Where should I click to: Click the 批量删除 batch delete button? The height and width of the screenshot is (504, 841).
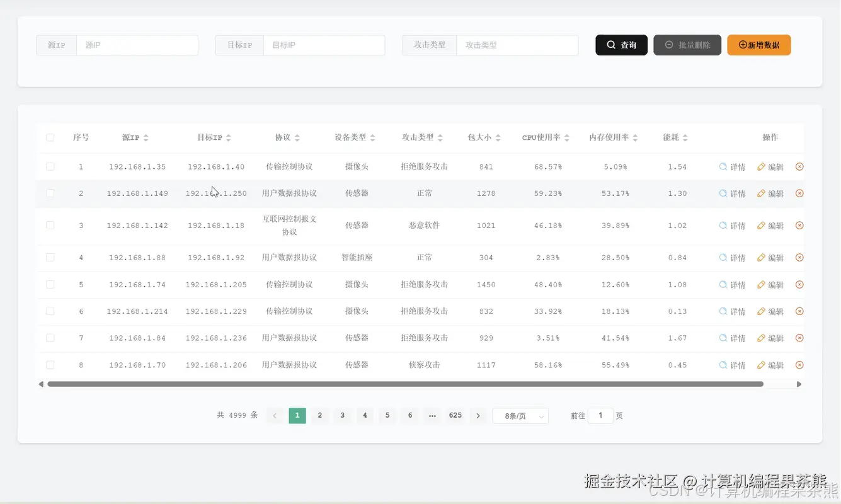pos(687,45)
